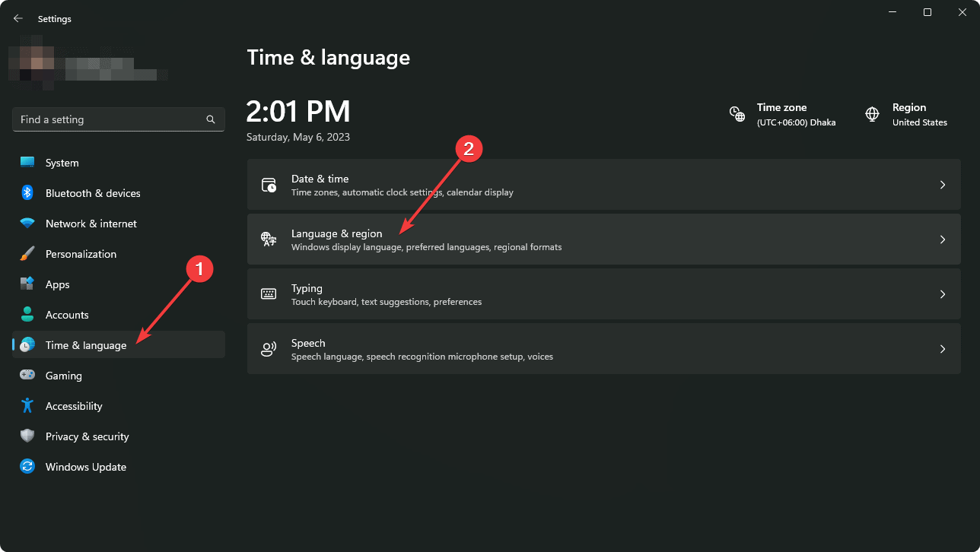This screenshot has height=552, width=980.
Task: Click the Typing keyboard icon
Action: pyautogui.click(x=269, y=294)
